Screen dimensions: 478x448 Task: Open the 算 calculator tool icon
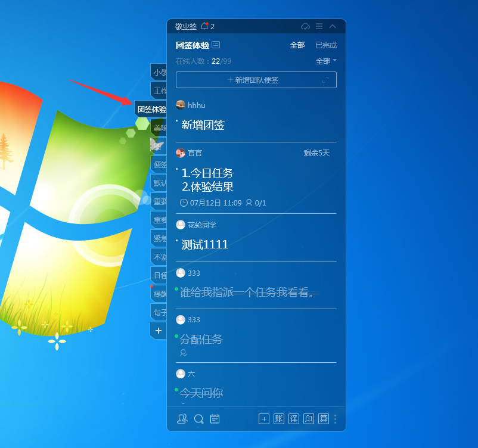point(324,419)
